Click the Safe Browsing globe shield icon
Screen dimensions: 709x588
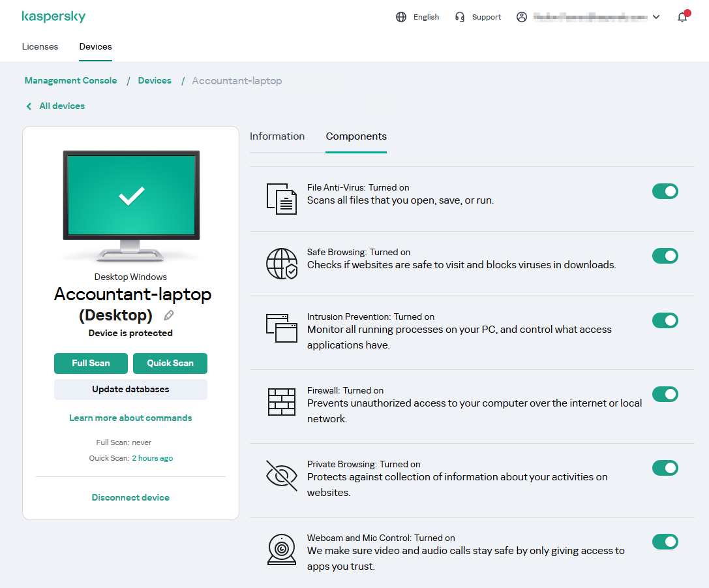281,263
